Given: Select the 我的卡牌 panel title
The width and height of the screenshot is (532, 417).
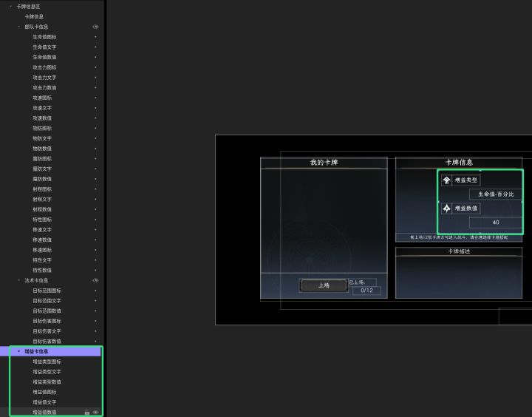Looking at the screenshot, I should pyautogui.click(x=324, y=163).
